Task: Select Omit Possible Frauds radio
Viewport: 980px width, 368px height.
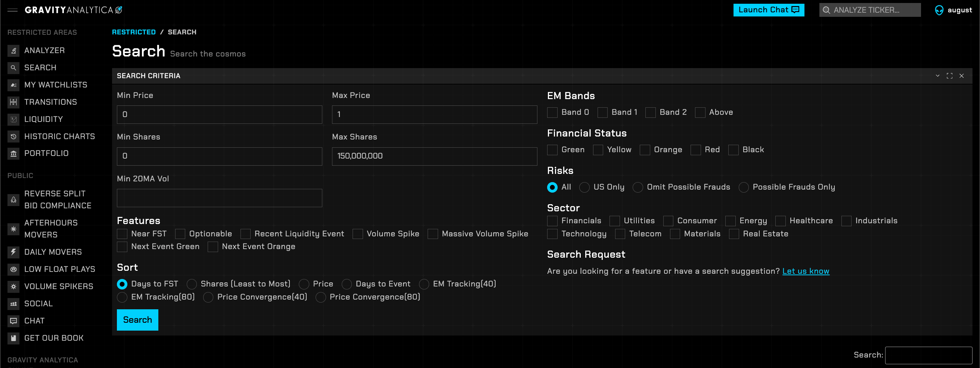Action: coord(638,187)
